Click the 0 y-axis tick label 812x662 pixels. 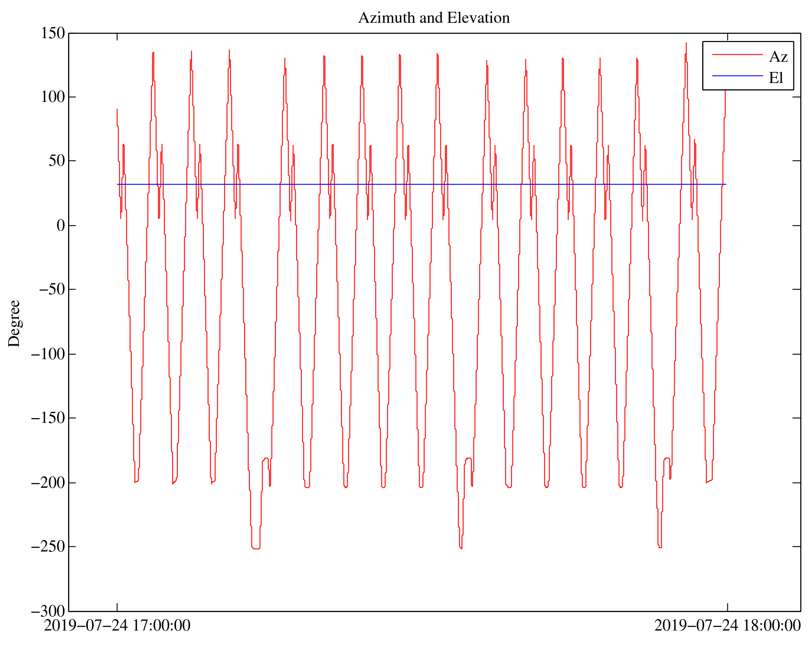point(61,226)
